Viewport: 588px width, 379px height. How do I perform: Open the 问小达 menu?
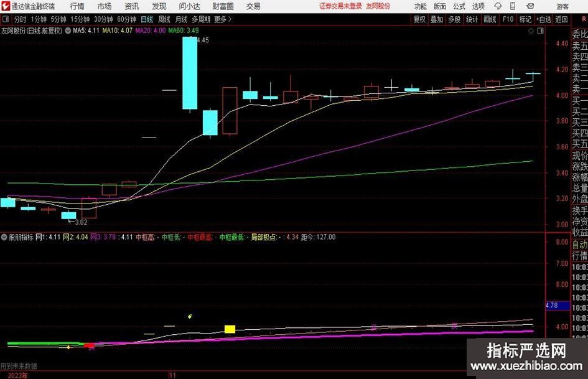(189, 6)
